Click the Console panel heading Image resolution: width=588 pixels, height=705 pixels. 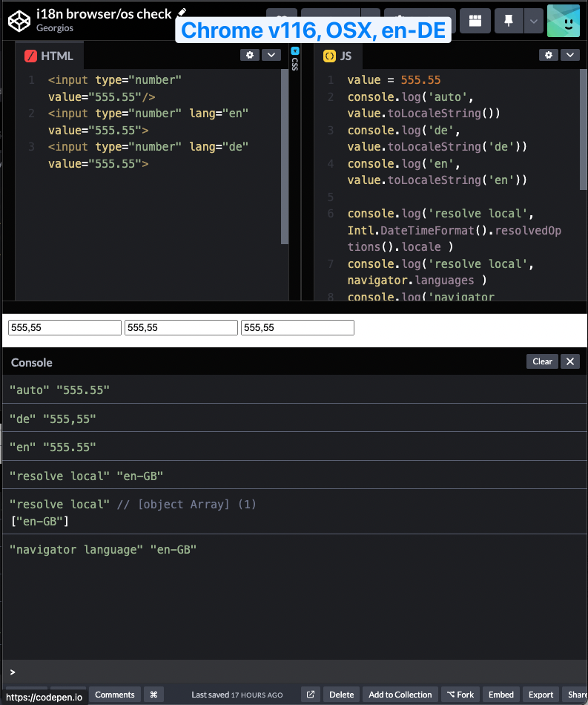click(31, 362)
